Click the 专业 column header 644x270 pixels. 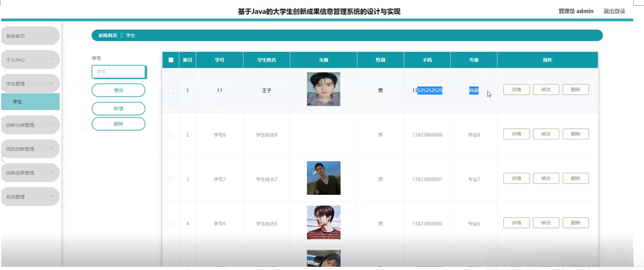tap(474, 60)
